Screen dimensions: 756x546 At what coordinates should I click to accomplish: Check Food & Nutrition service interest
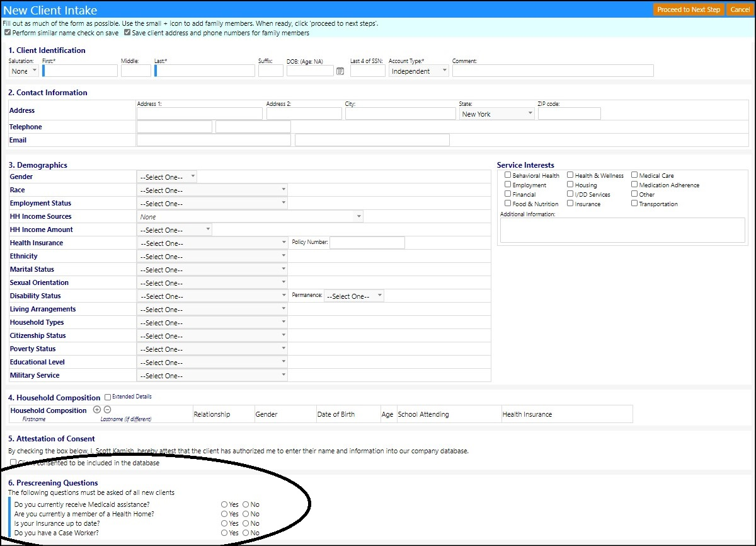(x=508, y=204)
